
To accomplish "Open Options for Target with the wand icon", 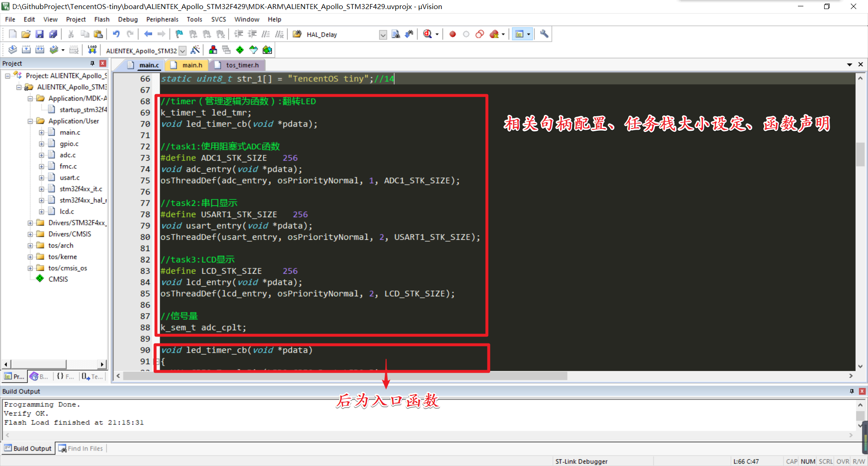I will [x=195, y=50].
